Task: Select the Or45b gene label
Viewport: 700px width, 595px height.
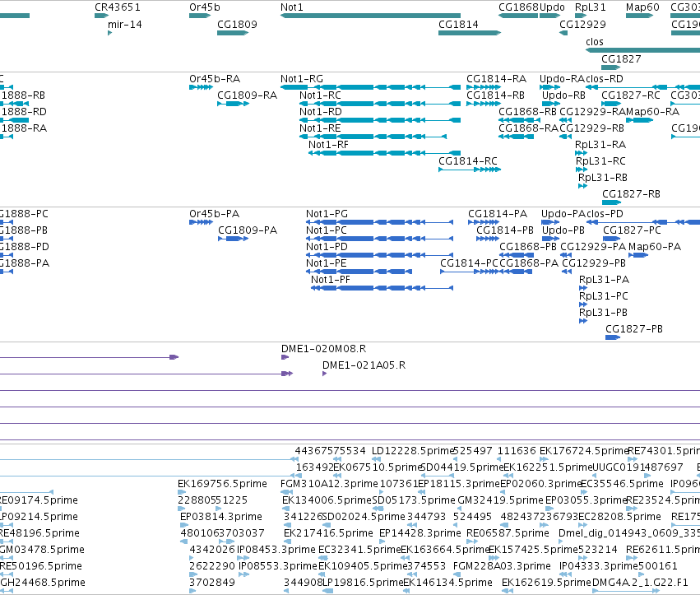Action: [x=205, y=7]
